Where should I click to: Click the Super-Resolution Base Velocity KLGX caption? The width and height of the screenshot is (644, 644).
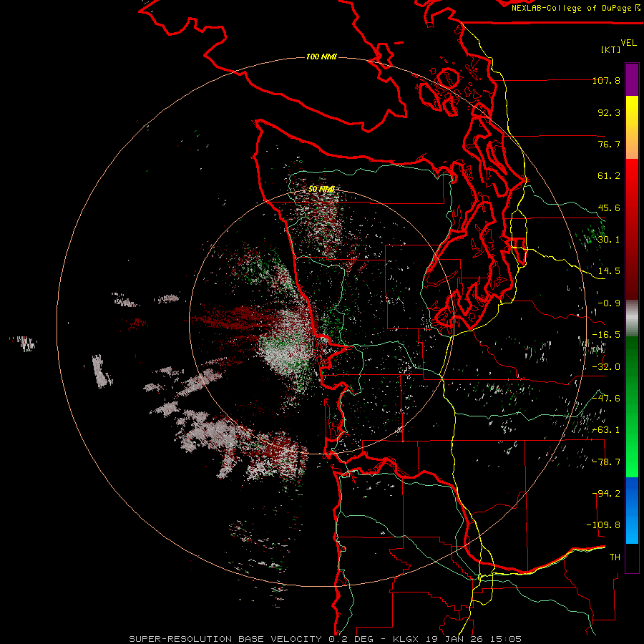point(326,639)
